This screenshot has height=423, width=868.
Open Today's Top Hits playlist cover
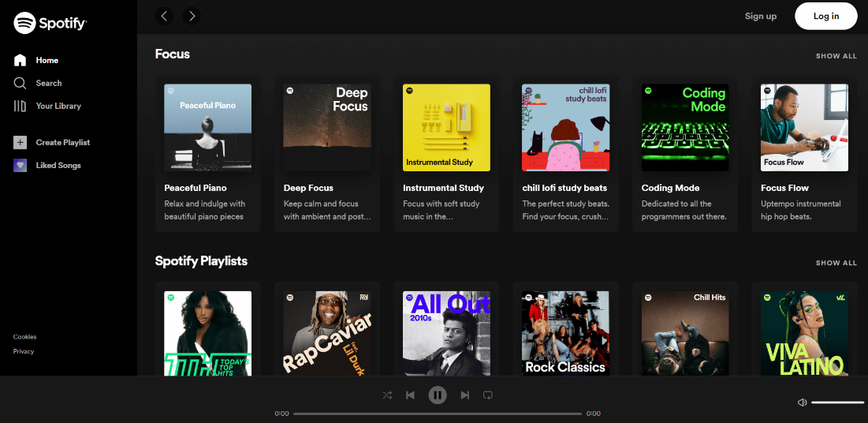[207, 334]
